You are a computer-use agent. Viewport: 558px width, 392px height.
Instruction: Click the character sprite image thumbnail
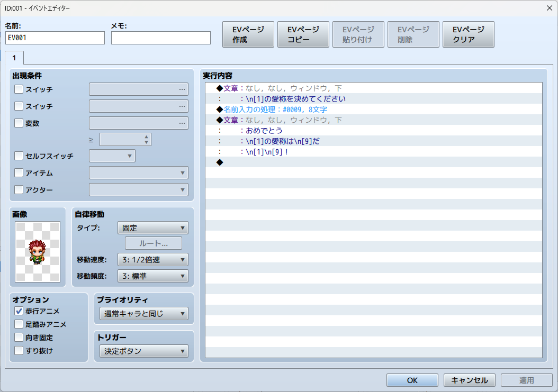click(38, 252)
